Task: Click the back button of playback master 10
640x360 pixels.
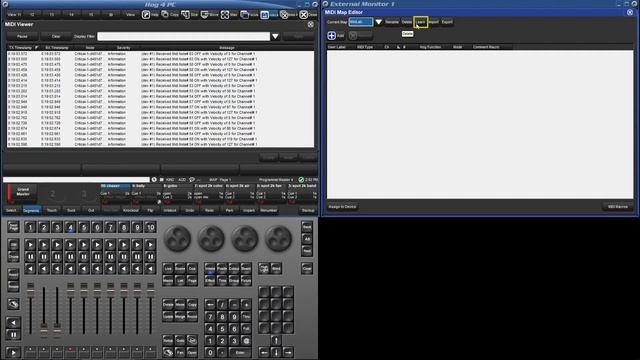Action: tap(150, 269)
